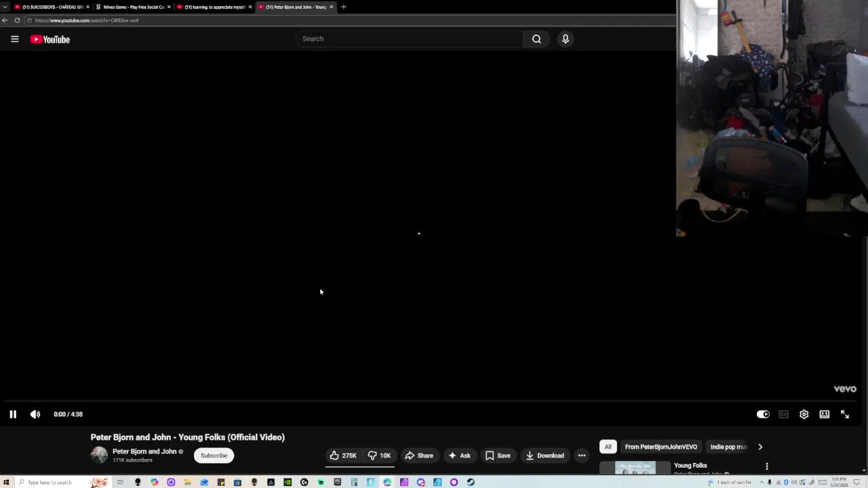Open 'Young Folks' recommended video thumbnail
Image resolution: width=868 pixels, height=488 pixels.
[635, 468]
